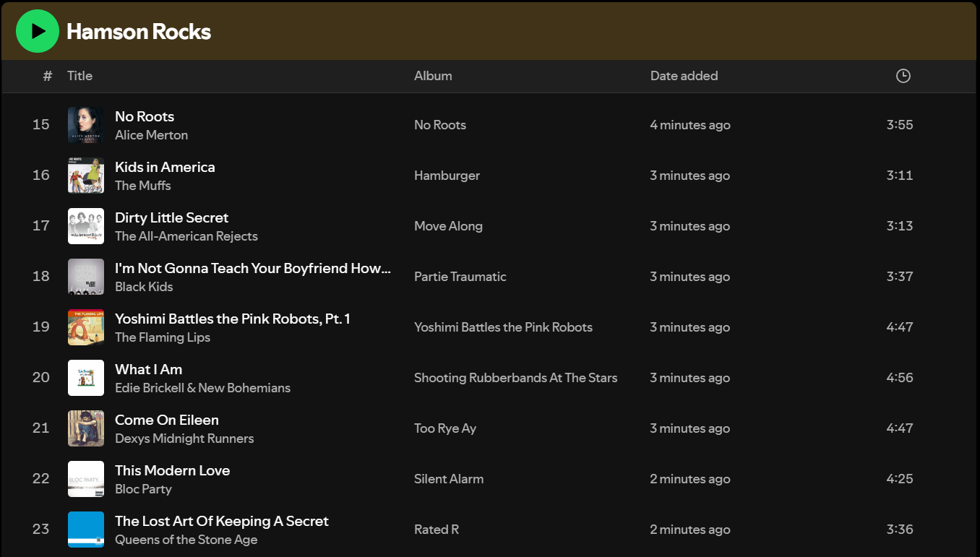This screenshot has width=980, height=557.
Task: Click the Black Kids track cover thumbnail
Action: pyautogui.click(x=86, y=277)
